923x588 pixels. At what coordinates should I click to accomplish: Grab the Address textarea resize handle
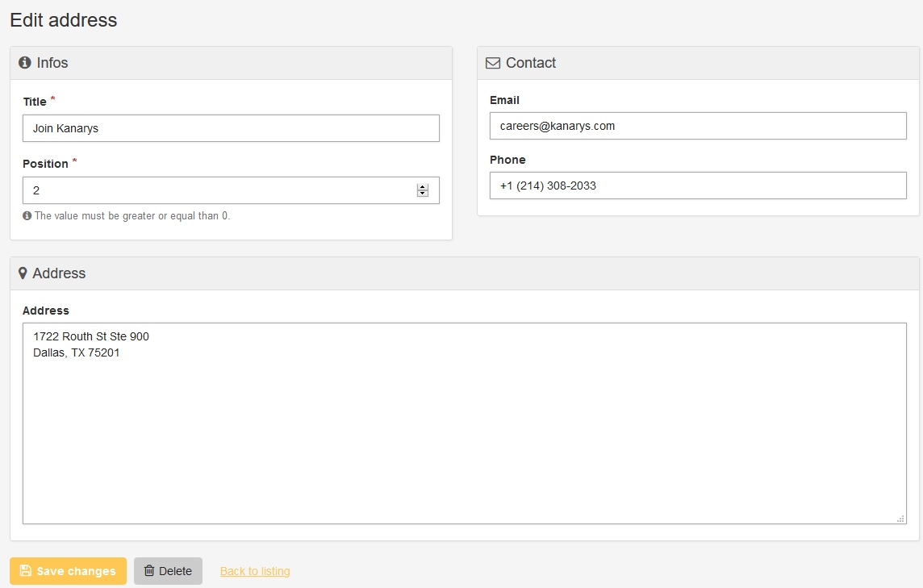coord(900,519)
